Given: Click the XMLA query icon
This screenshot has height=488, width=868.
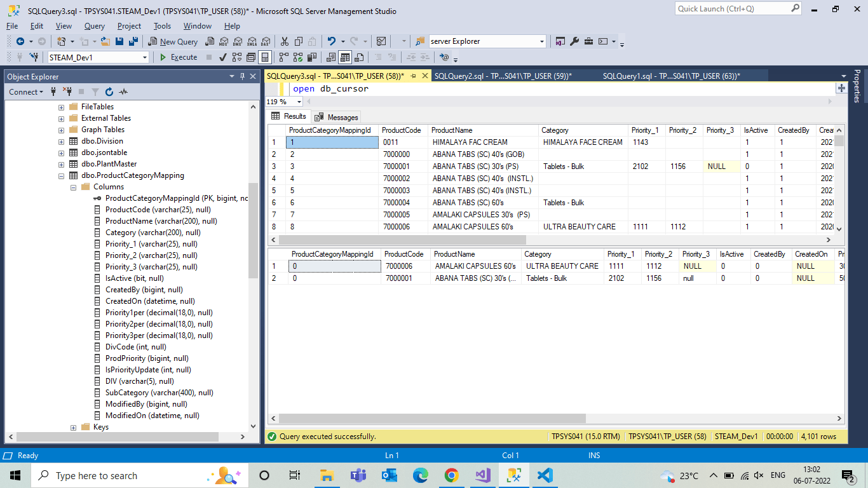Looking at the screenshot, I should 251,41.
